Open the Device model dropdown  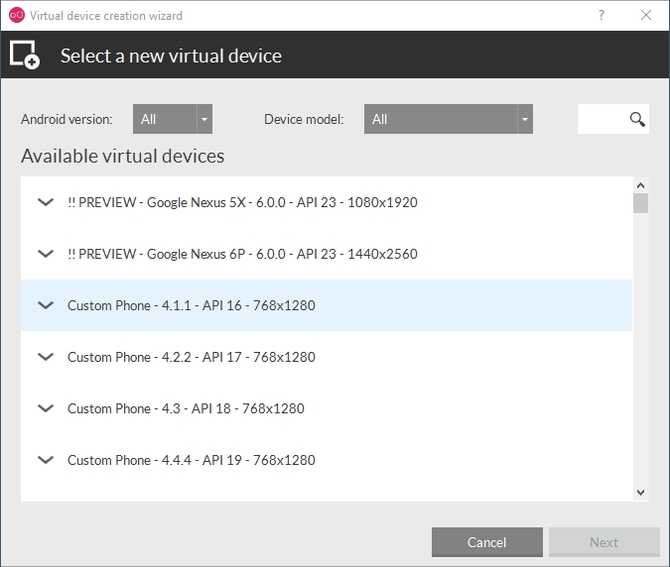448,119
